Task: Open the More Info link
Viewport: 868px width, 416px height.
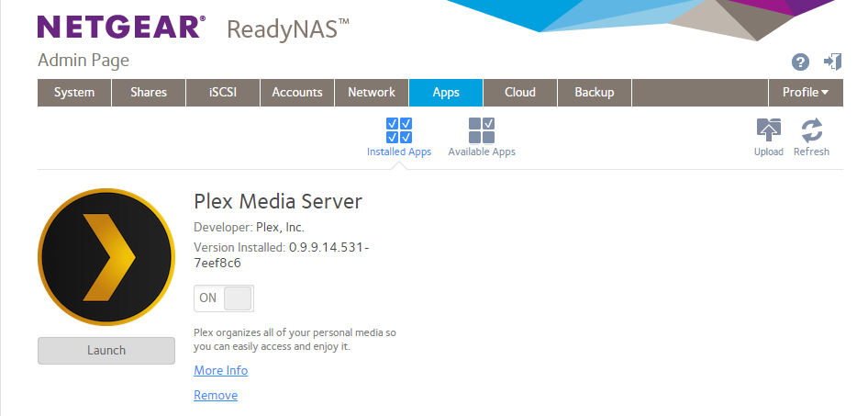Action: (220, 371)
